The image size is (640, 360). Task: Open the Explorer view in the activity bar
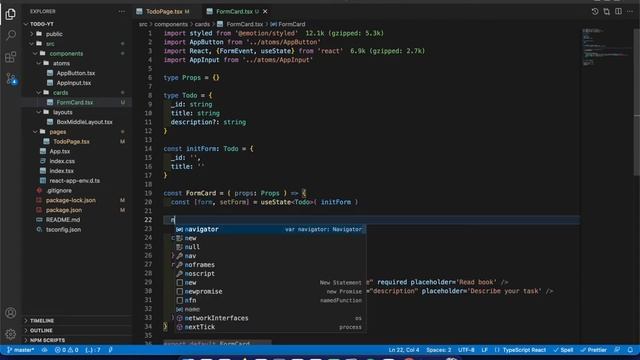[x=11, y=14]
